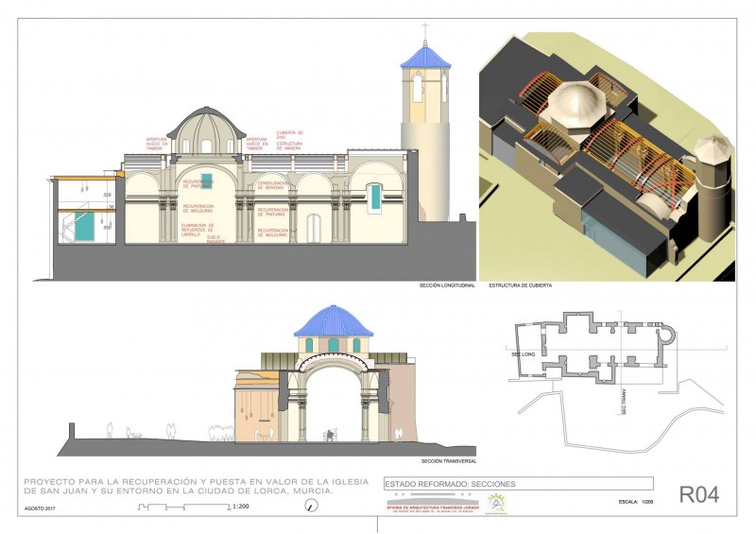
Task: Click the 'SEC.TRANV' label on the site plan
Action: 624,402
